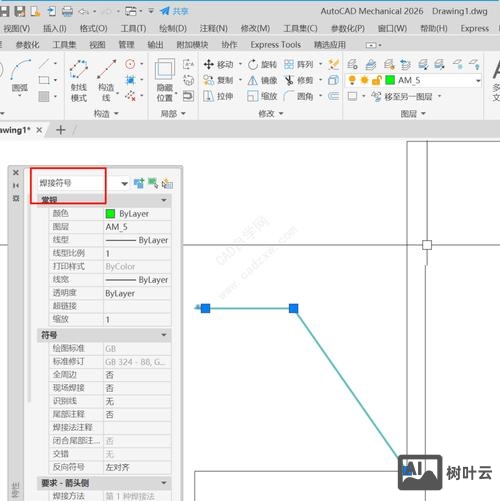The height and width of the screenshot is (501, 500).
Task: Click the auto-hide icon on properties palette
Action: pyautogui.click(x=16, y=185)
